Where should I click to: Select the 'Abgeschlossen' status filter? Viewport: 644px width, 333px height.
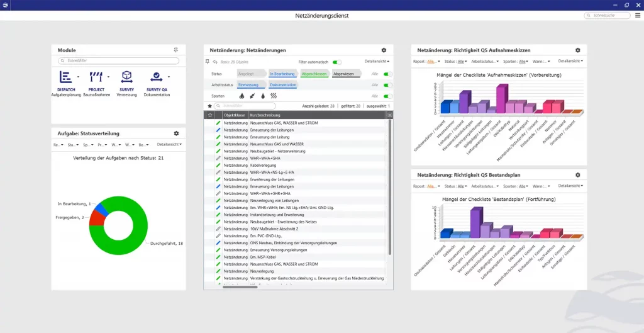pos(314,74)
